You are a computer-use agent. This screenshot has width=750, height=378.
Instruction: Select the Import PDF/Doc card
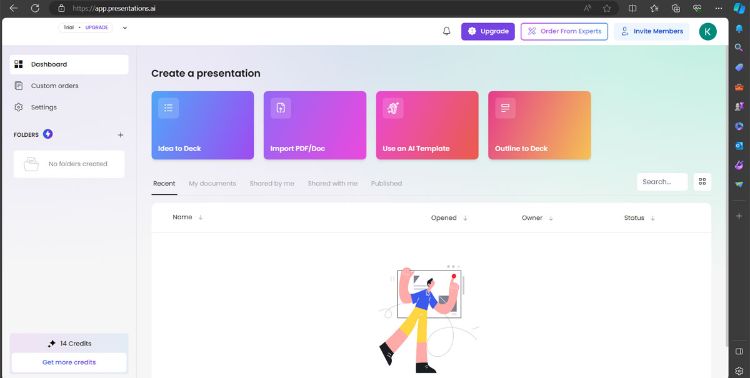coord(315,125)
